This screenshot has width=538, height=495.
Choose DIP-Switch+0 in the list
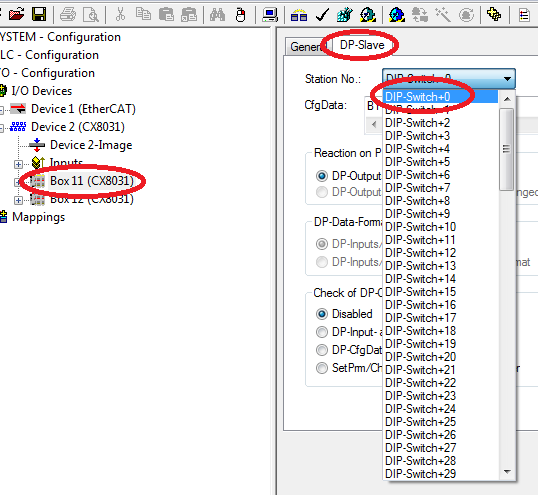tap(441, 97)
